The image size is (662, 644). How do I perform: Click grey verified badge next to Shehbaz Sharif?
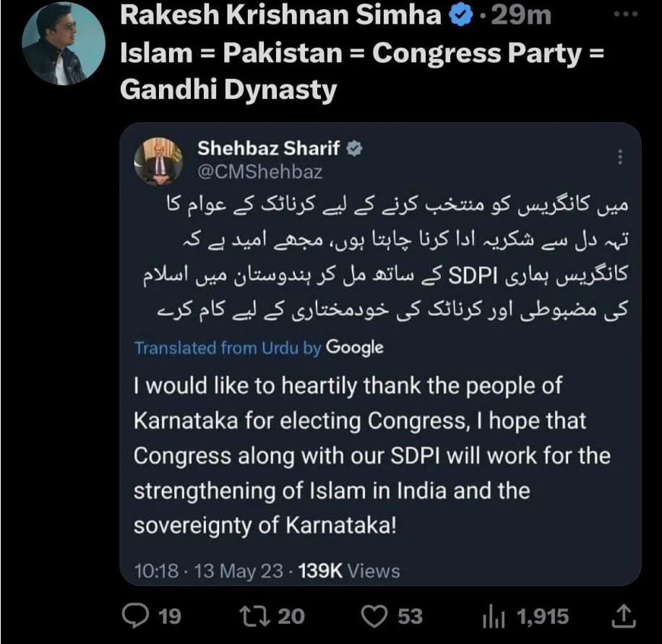pos(354,150)
